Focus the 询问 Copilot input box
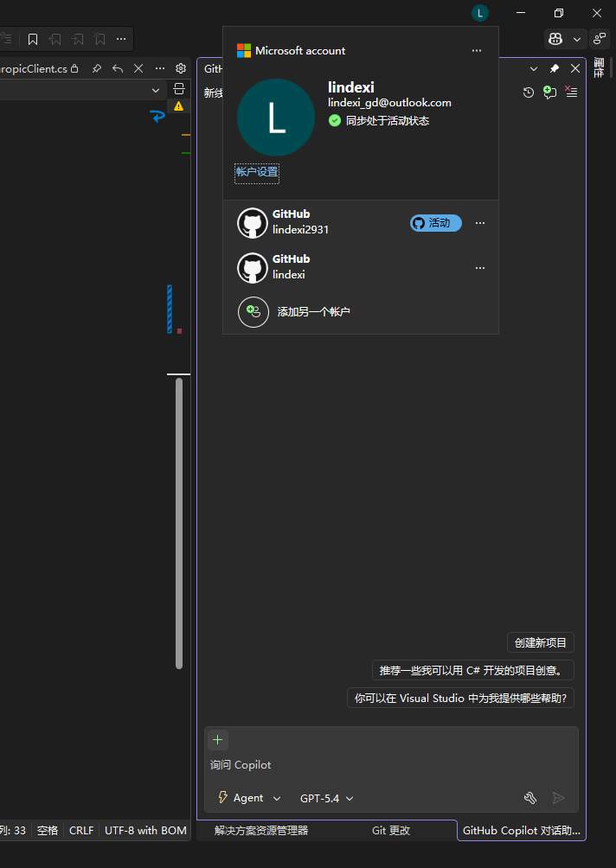This screenshot has width=616, height=868. pos(391,765)
